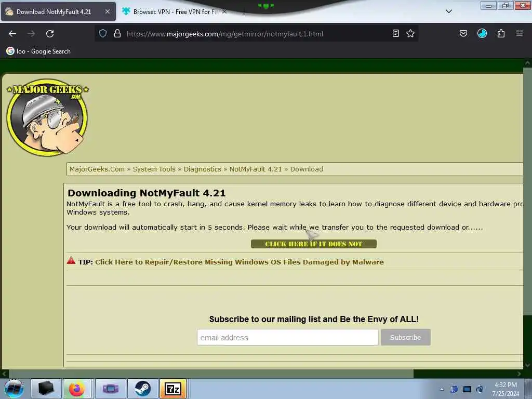Viewport: 532px width, 399px height.
Task: Open Steam from the taskbar
Action: click(143, 389)
